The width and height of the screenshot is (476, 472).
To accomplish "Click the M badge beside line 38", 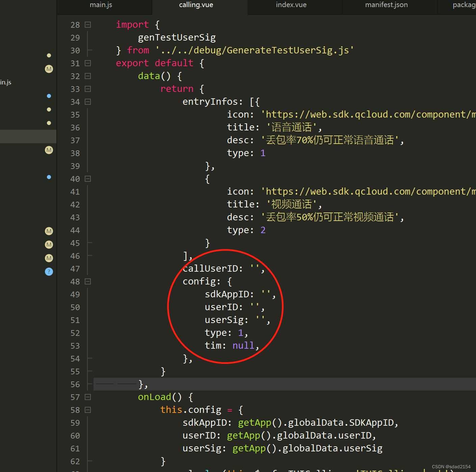I will [49, 150].
